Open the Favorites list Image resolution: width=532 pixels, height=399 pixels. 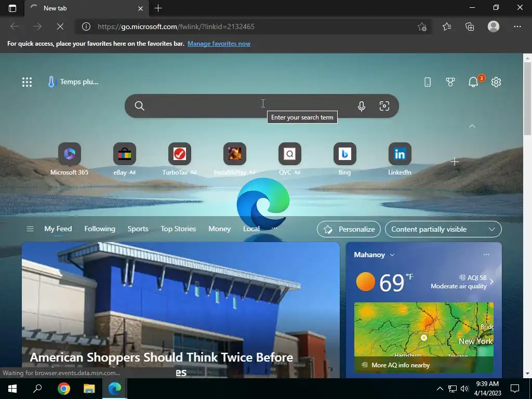coord(447,26)
